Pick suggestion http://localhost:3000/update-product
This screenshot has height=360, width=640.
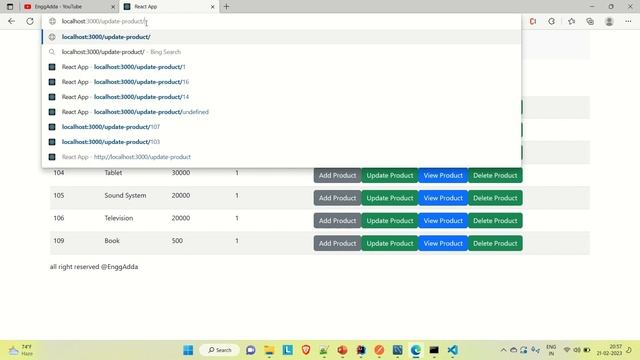281,157
